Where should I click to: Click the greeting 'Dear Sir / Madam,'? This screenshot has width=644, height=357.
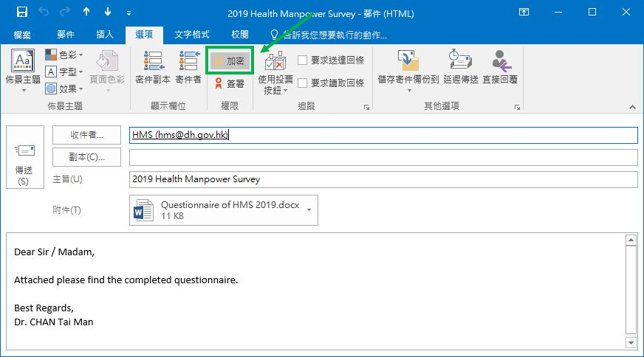click(x=54, y=252)
